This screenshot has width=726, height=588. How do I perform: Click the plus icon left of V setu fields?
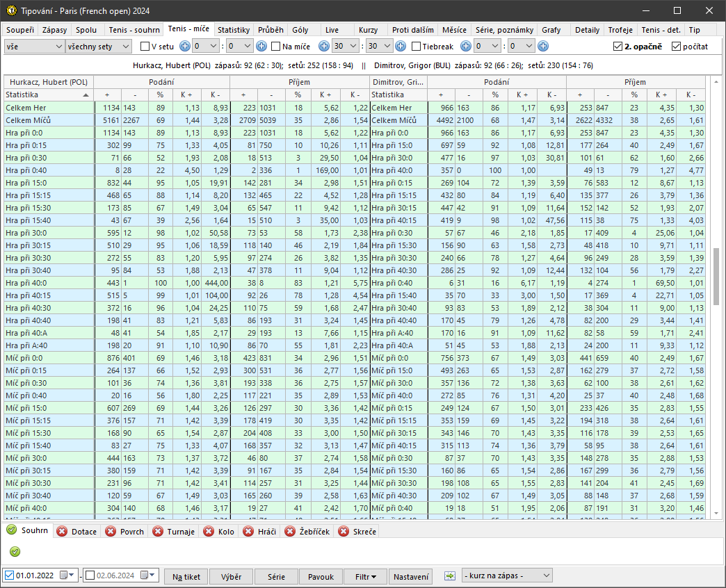point(185,47)
